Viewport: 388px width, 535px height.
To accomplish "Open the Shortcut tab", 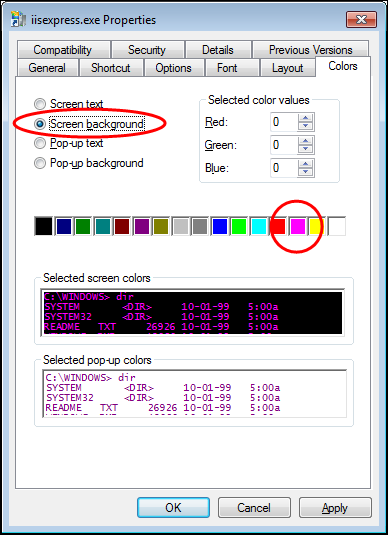I will (x=111, y=68).
